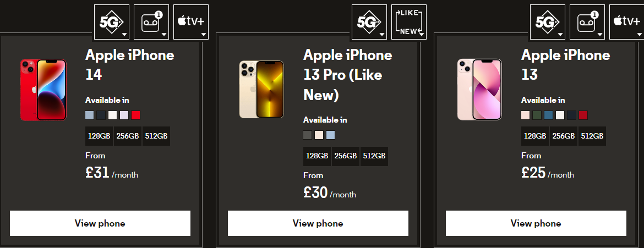
Task: Open the Apple iPhone 14 title link
Action: pyautogui.click(x=130, y=65)
